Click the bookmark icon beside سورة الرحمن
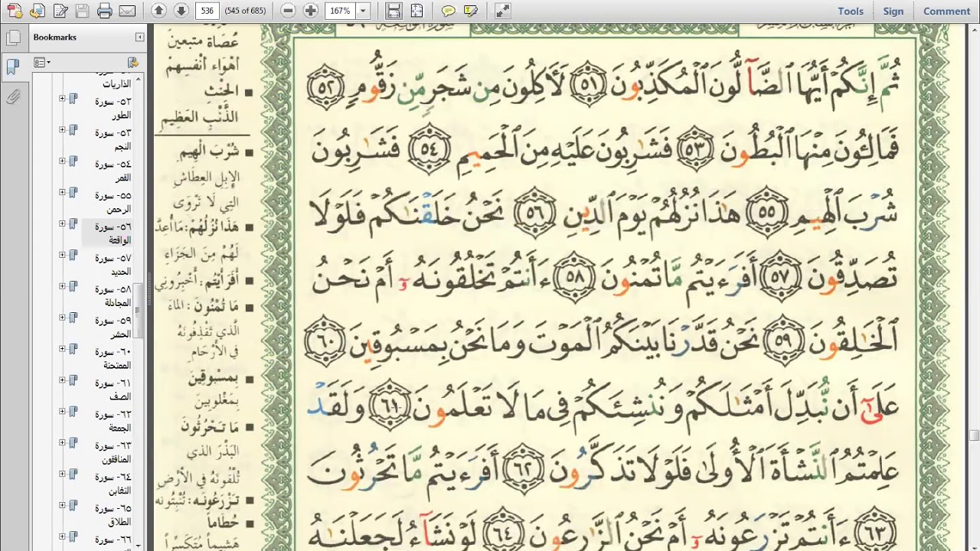Viewport: 980px width, 551px height. tap(73, 193)
